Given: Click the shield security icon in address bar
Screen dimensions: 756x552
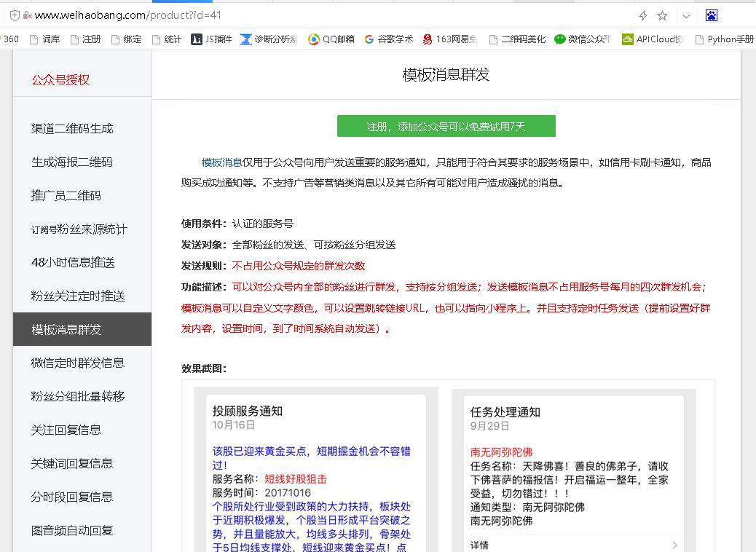Looking at the screenshot, I should 15,15.
